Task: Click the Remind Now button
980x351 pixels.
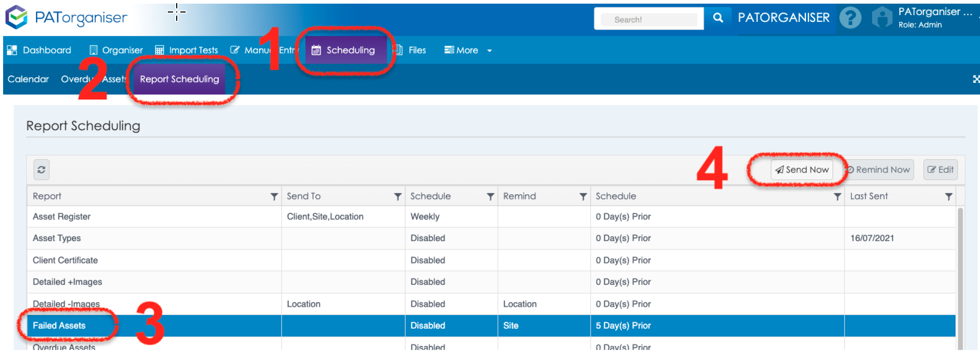Action: click(878, 170)
